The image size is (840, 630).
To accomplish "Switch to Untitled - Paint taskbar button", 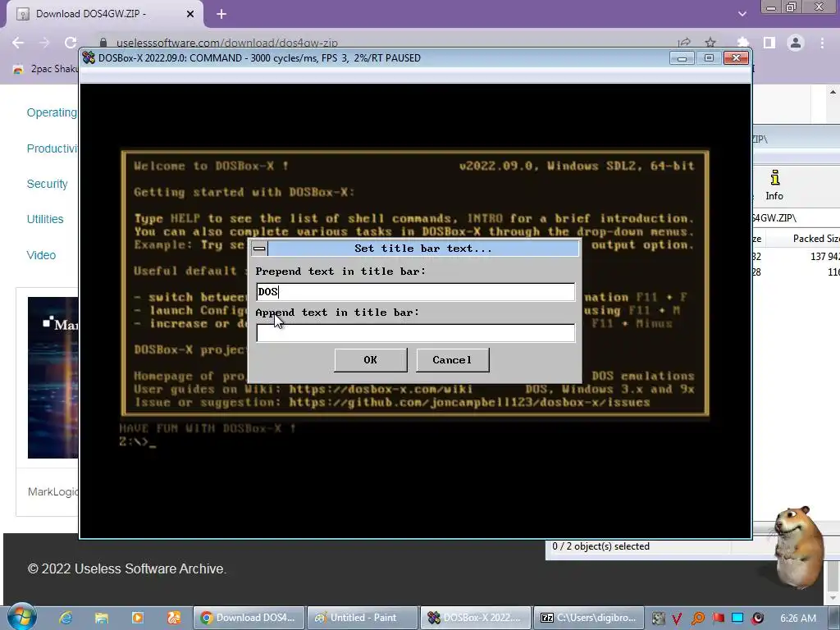I will pos(363,618).
